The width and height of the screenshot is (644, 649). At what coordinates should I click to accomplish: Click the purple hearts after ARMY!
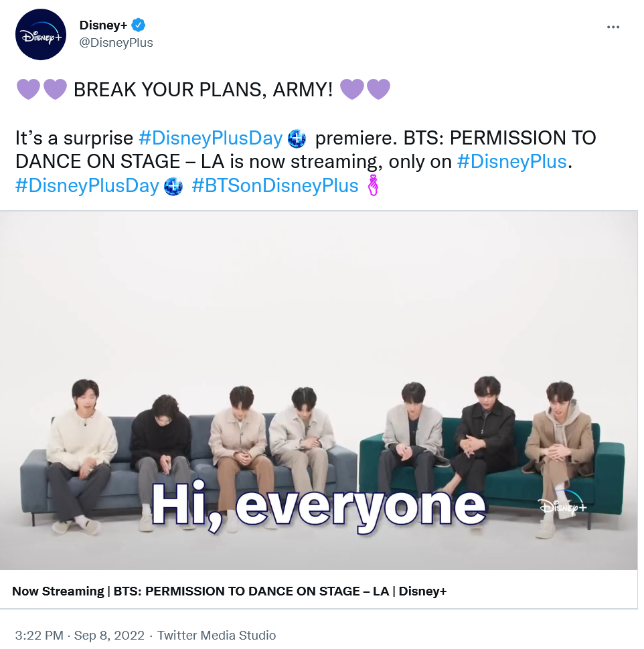tap(365, 89)
